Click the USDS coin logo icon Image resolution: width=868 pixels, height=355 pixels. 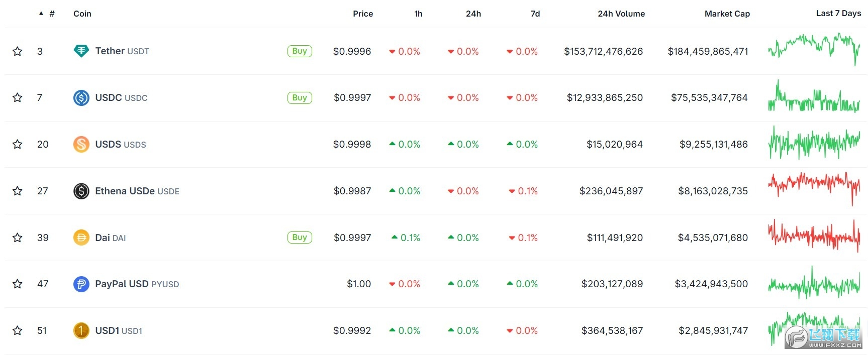click(x=81, y=144)
